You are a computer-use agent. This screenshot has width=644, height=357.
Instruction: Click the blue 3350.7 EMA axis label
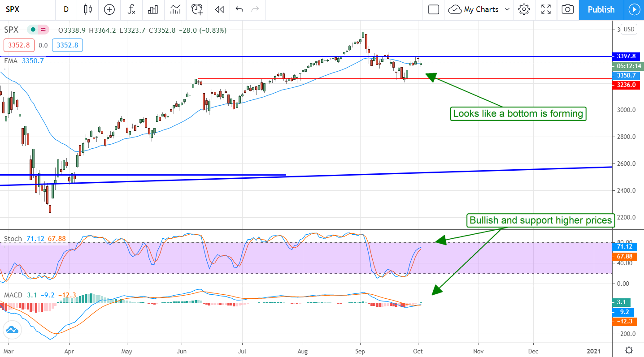pyautogui.click(x=626, y=75)
